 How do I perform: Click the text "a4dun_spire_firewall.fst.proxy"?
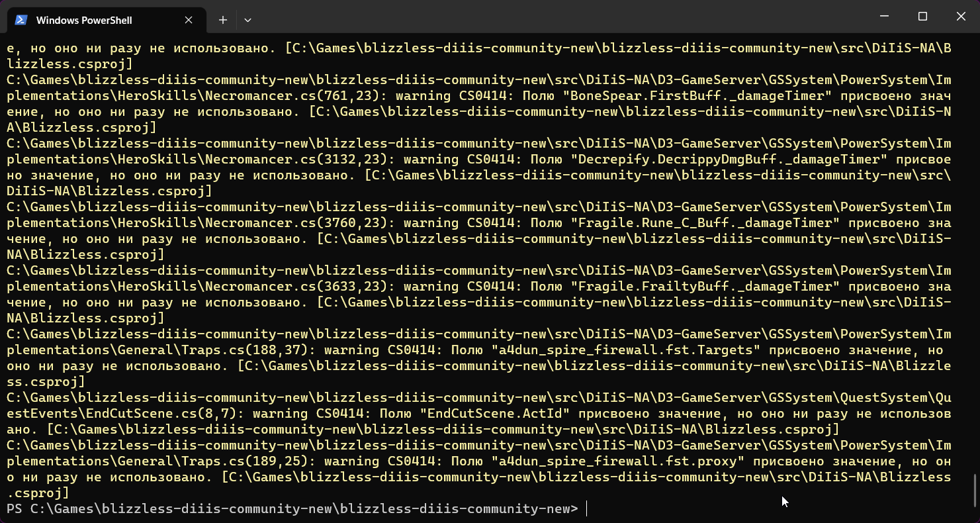617,461
